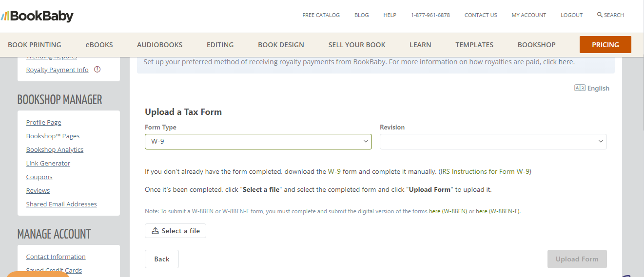Open the BOOK PRINTING menu
The height and width of the screenshot is (277, 644).
pyautogui.click(x=35, y=45)
